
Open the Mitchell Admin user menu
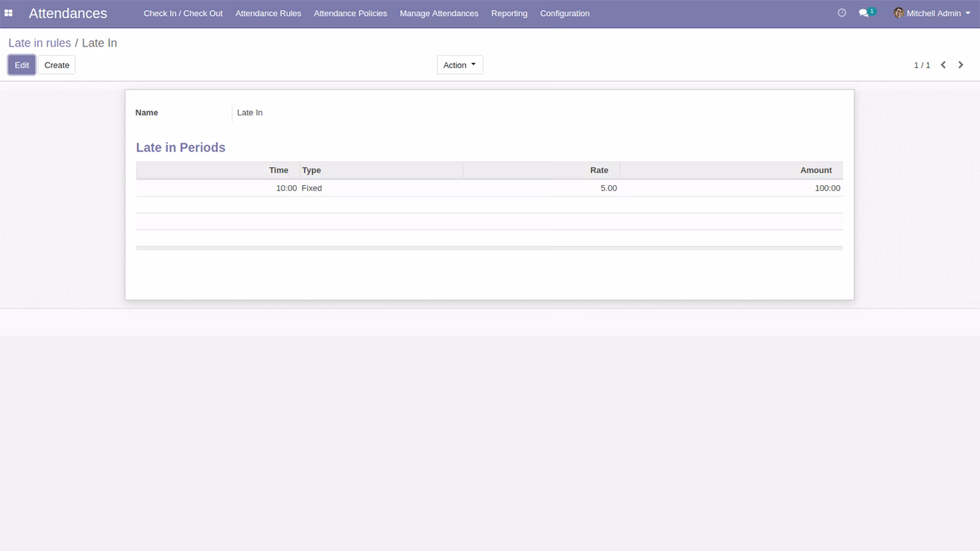pyautogui.click(x=932, y=13)
